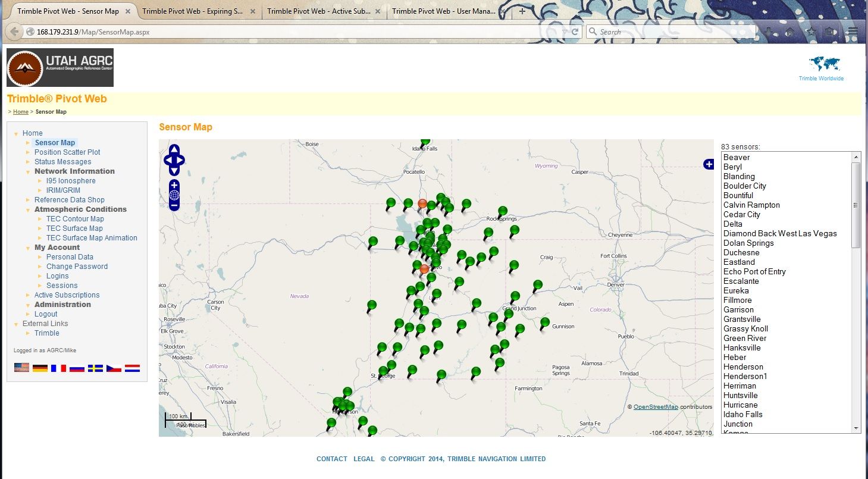Pan the map north with up arrow
This screenshot has height=479, width=868.
point(174,148)
